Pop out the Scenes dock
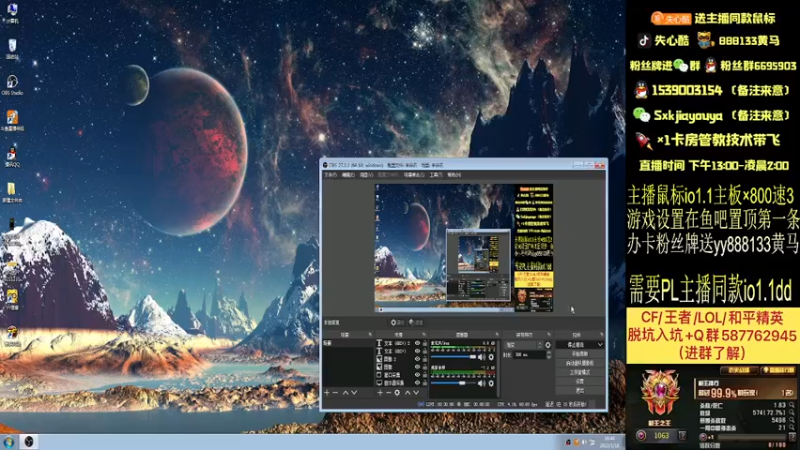This screenshot has height=450, width=800. tap(370, 334)
